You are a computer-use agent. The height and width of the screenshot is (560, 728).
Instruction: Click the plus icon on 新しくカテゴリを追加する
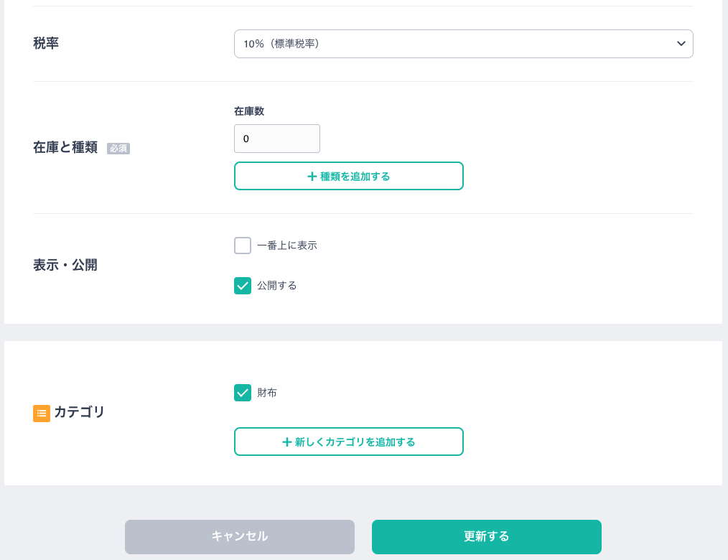point(287,442)
